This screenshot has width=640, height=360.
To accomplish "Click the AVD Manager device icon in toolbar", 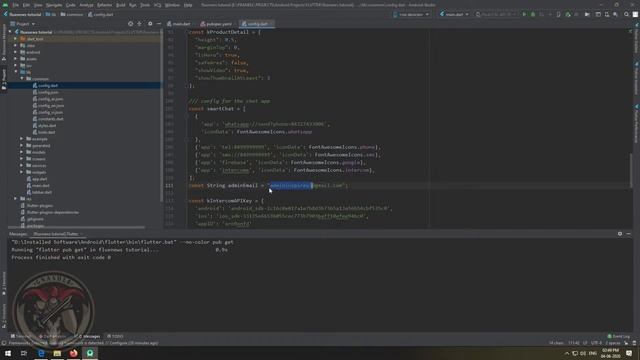I will point(607,14).
